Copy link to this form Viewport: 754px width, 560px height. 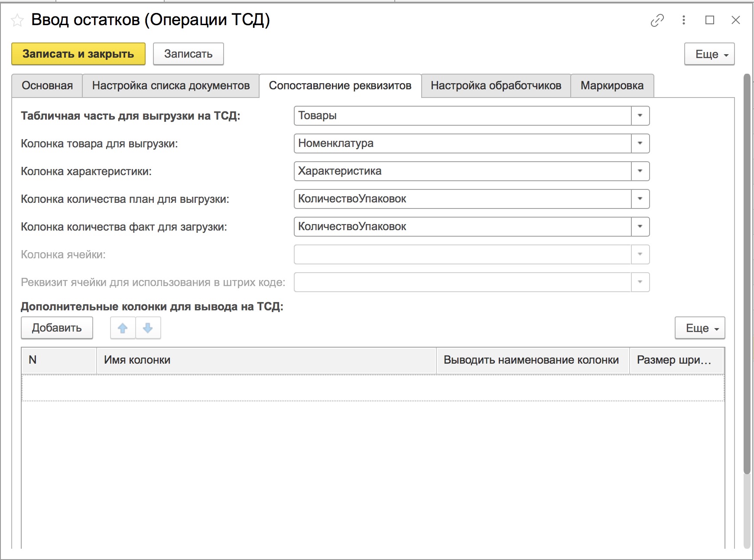point(657,20)
